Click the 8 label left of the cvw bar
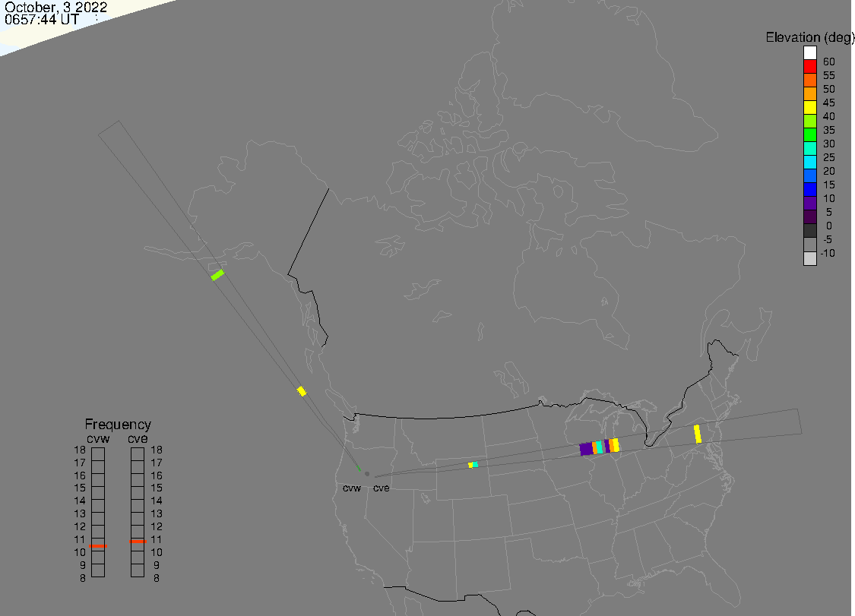This screenshot has width=855, height=616. pyautogui.click(x=83, y=578)
